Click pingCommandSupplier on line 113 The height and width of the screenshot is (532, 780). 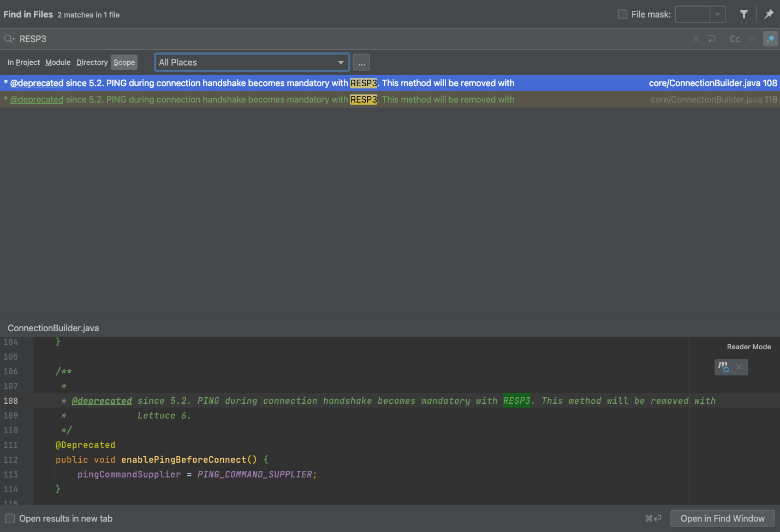[129, 474]
